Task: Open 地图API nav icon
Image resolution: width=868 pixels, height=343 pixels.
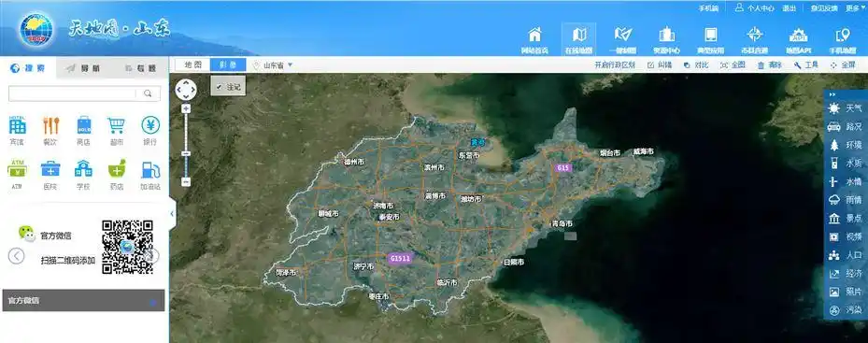Action: (798, 39)
